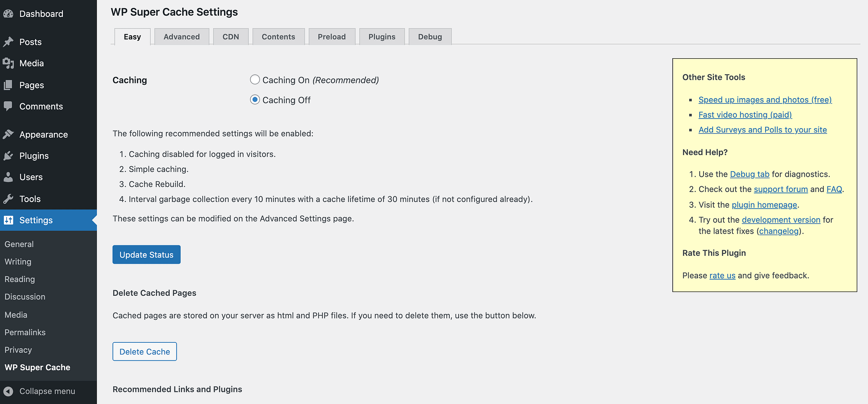Select the Caching Off radio button
This screenshot has height=404, width=868.
click(255, 99)
